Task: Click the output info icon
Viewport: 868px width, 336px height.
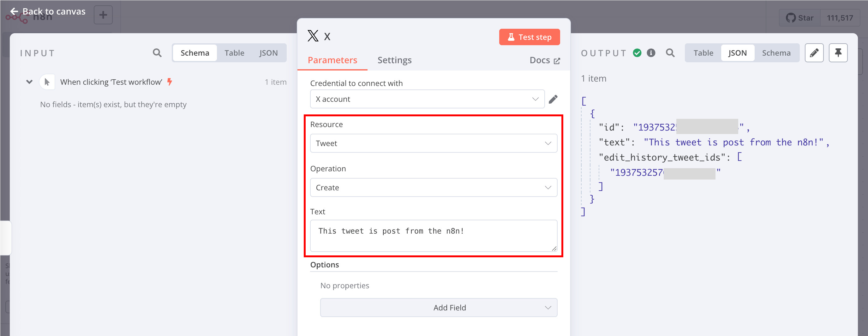Action: pyautogui.click(x=651, y=53)
